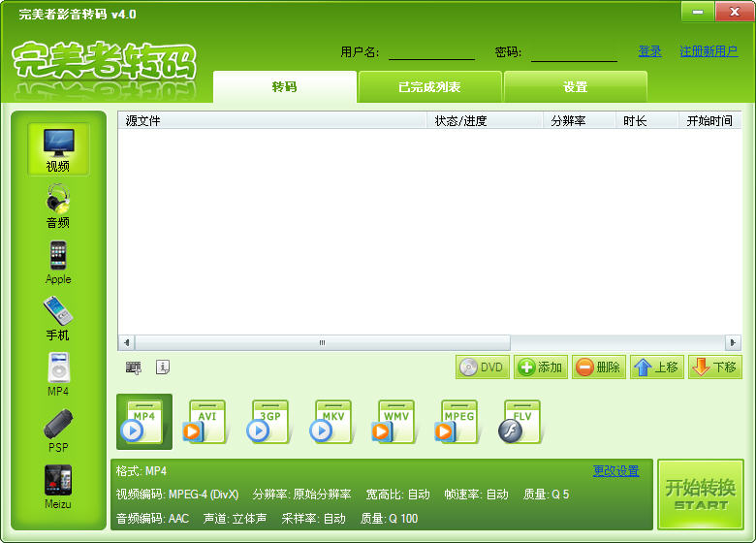The width and height of the screenshot is (756, 543).
Task: Open the 设置 settings tab
Action: (575, 87)
